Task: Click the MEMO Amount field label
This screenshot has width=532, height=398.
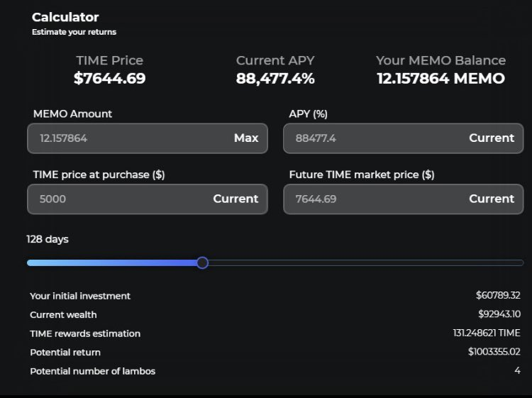Action: click(72, 114)
